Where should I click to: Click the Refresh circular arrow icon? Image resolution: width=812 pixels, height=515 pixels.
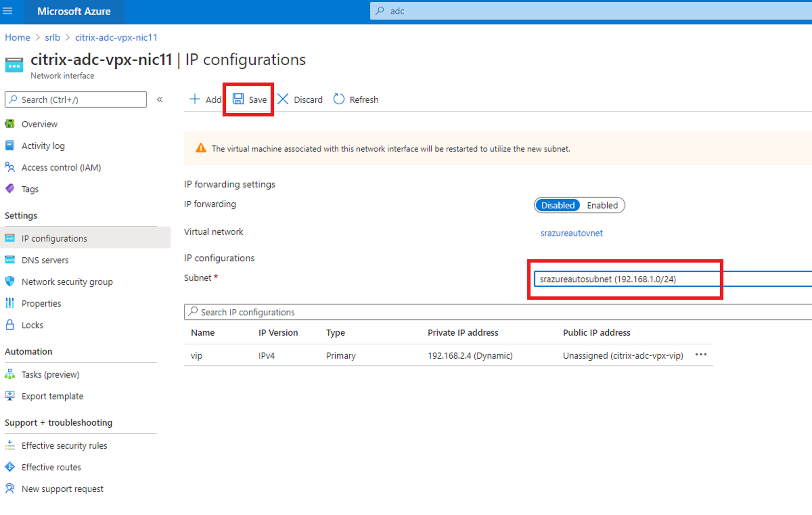pos(339,99)
